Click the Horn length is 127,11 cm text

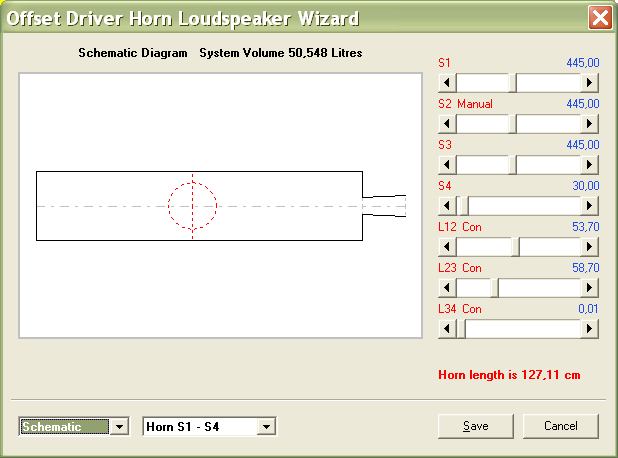(509, 375)
